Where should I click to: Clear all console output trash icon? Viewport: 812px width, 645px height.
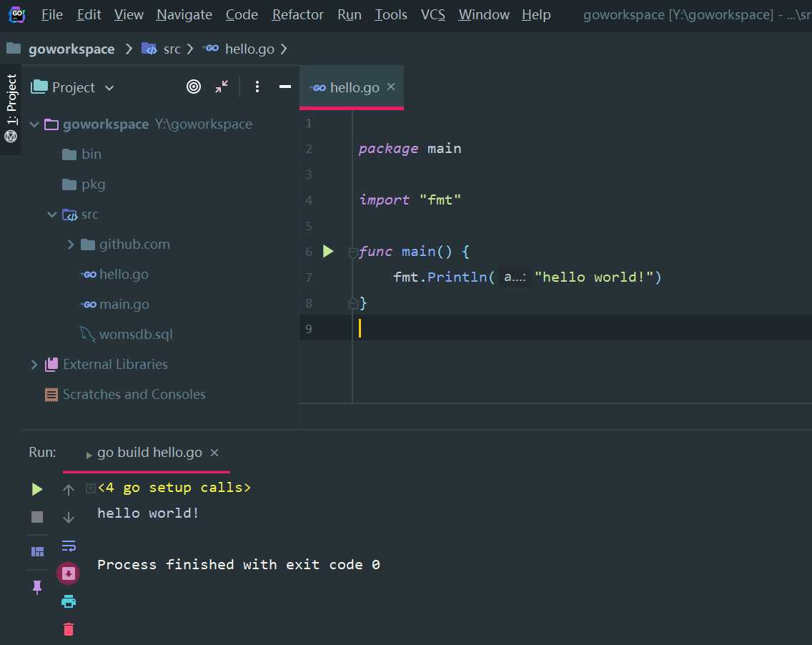pyautogui.click(x=69, y=629)
